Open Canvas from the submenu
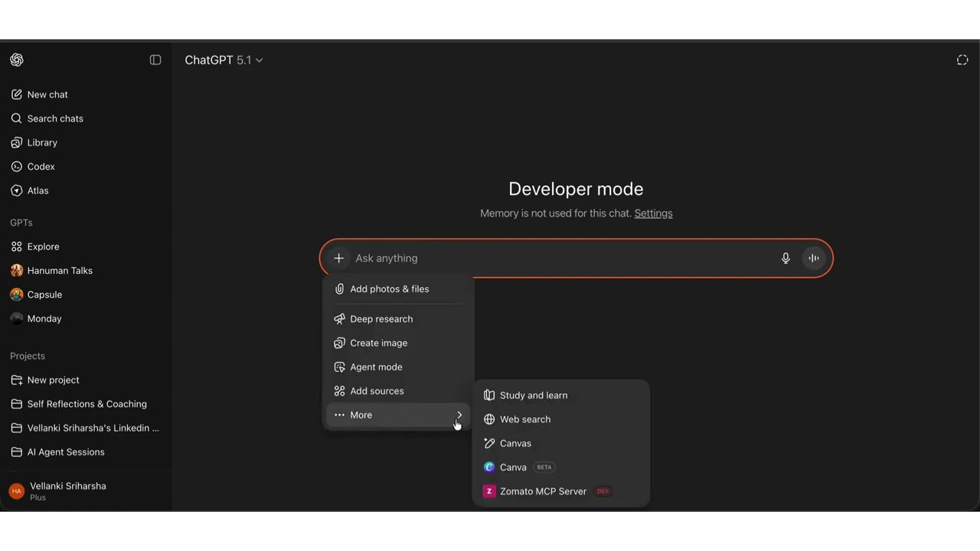The image size is (980, 551). pos(561,443)
